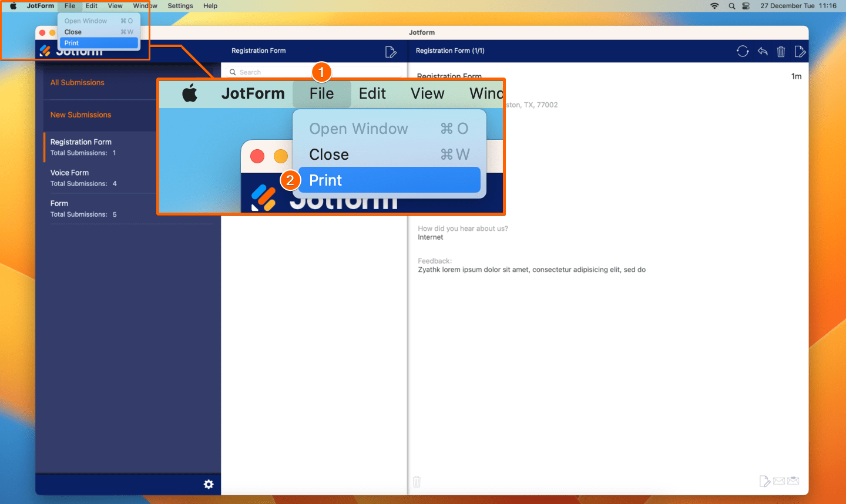
Task: Click the 'Feedback:' label
Action: pyautogui.click(x=435, y=261)
